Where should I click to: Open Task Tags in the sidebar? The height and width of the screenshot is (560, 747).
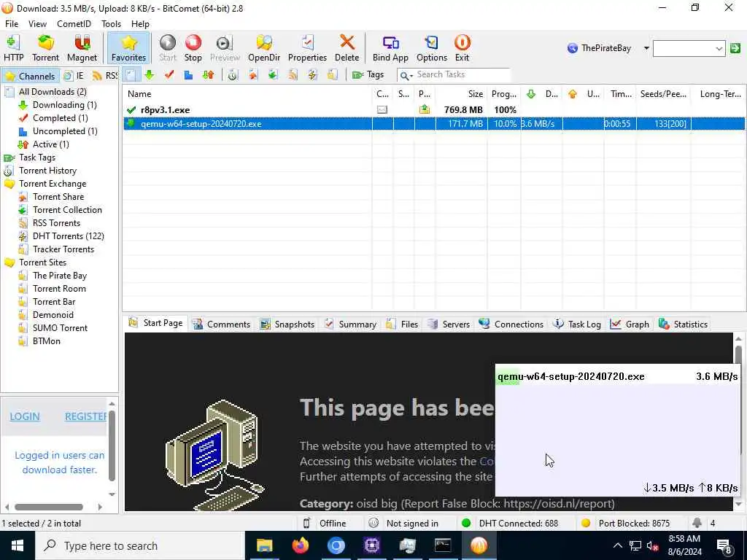36,157
